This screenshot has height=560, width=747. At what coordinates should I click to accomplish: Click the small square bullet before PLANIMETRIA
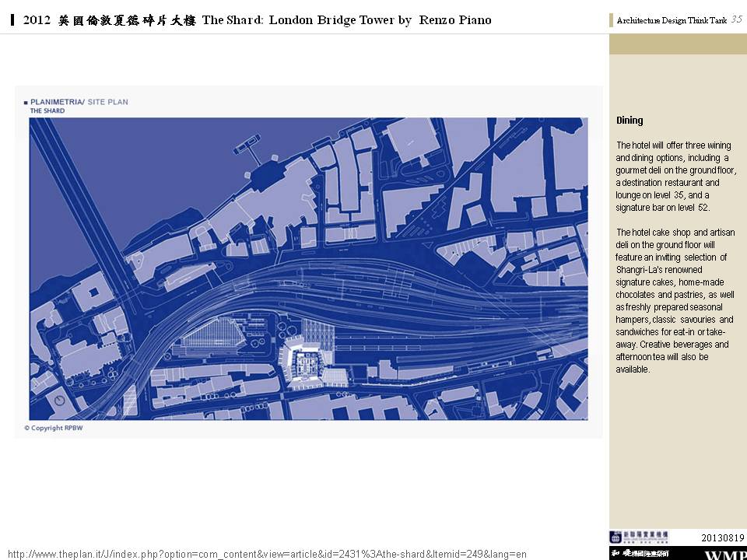[x=26, y=103]
